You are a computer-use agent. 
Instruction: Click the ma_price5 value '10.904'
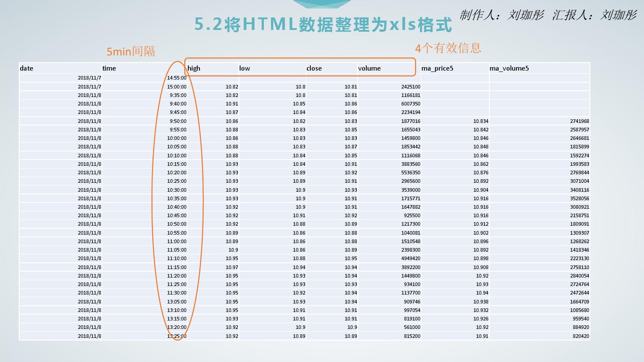(481, 190)
